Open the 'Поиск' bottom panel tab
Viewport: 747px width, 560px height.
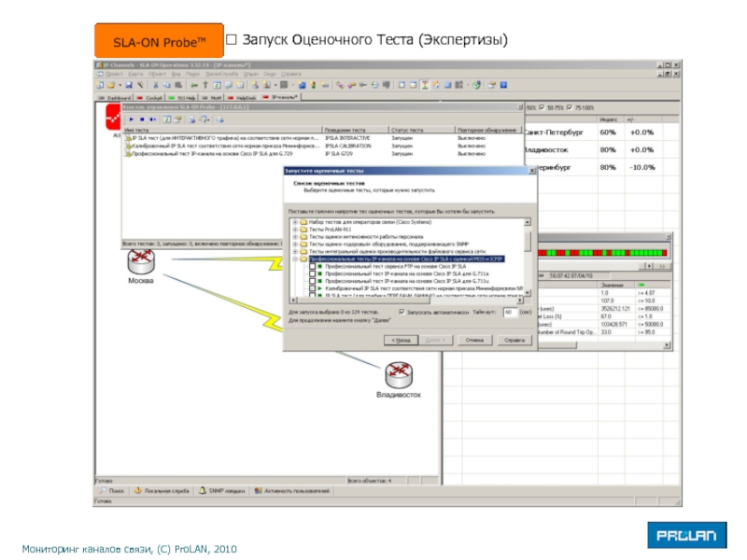tap(111, 491)
